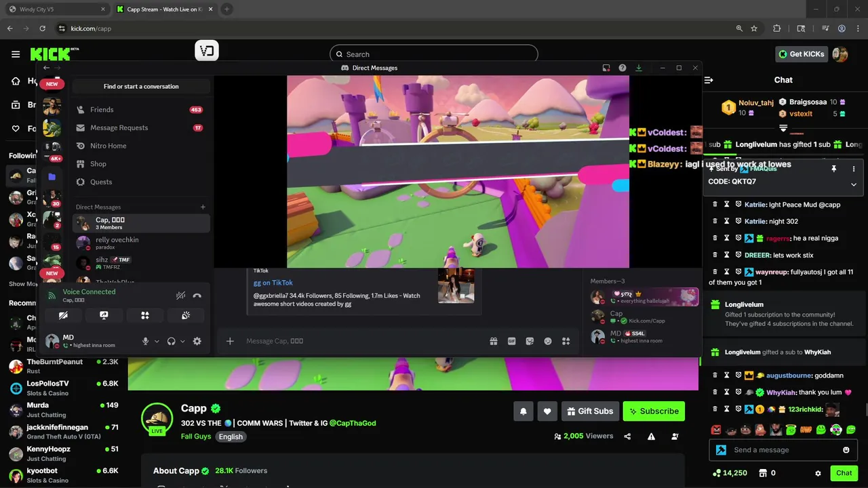This screenshot has width=868, height=488.
Task: Open the LosPollosTV channel in the sidebar
Action: click(x=64, y=388)
